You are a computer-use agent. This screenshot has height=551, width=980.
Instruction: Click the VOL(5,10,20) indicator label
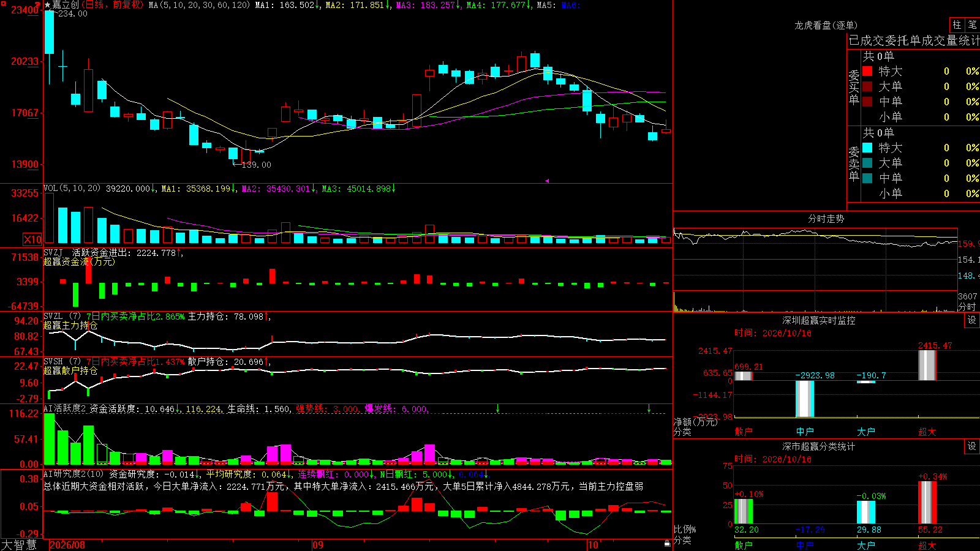(x=72, y=188)
